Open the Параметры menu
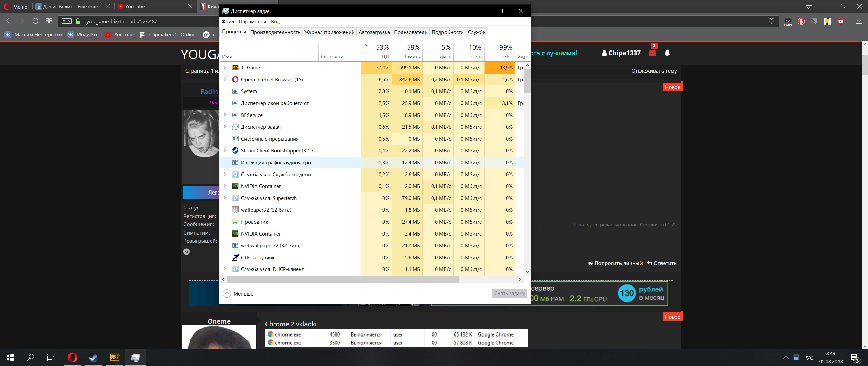 click(x=252, y=22)
